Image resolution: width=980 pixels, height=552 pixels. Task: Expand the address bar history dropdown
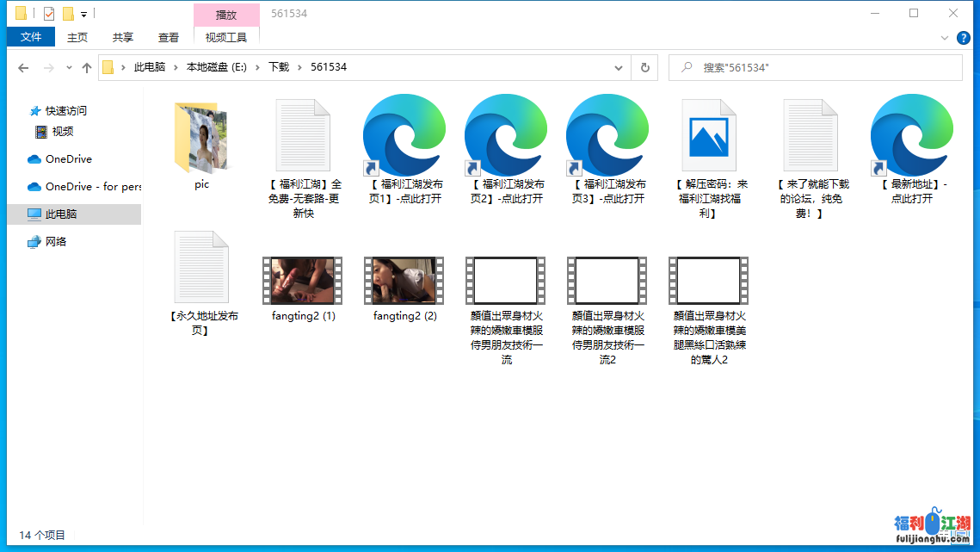click(619, 67)
